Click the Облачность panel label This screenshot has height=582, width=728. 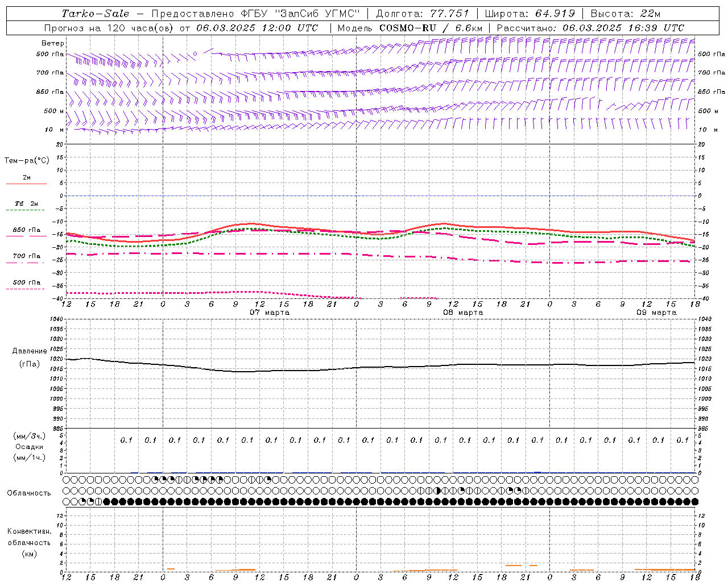pos(29,493)
